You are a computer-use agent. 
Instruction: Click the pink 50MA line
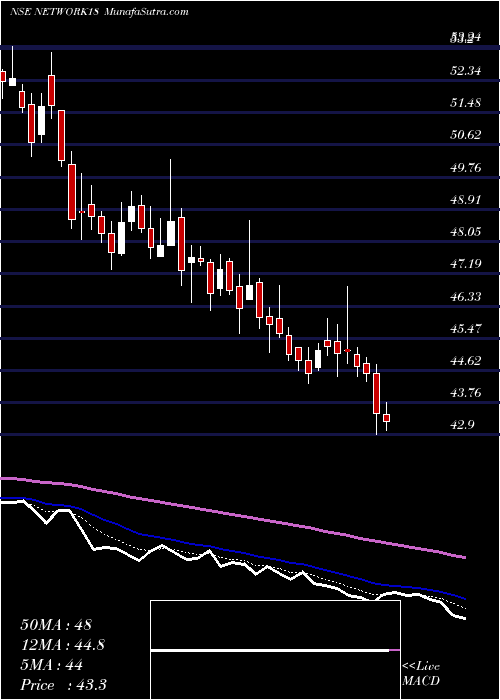232,513
